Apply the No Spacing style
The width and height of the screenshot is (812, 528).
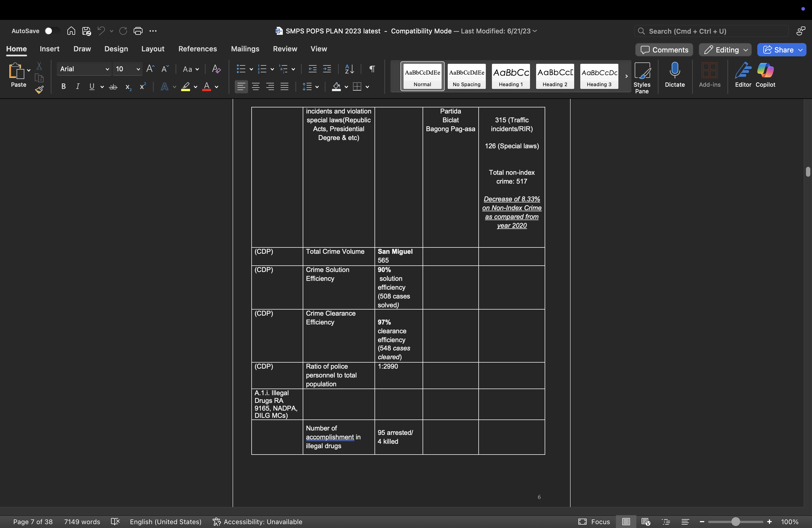(x=466, y=76)
